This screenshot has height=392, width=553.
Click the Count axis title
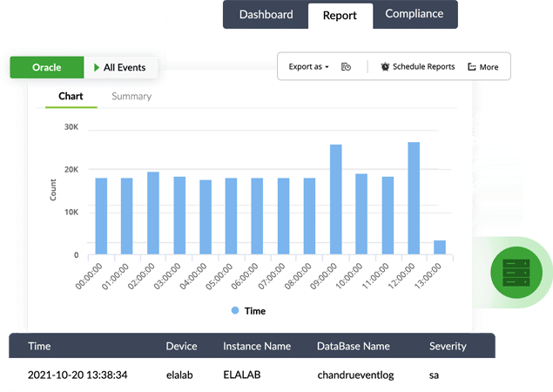click(x=53, y=190)
